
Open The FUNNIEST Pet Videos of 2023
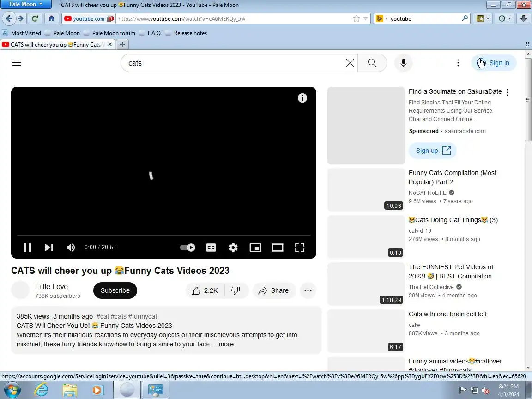point(451,272)
